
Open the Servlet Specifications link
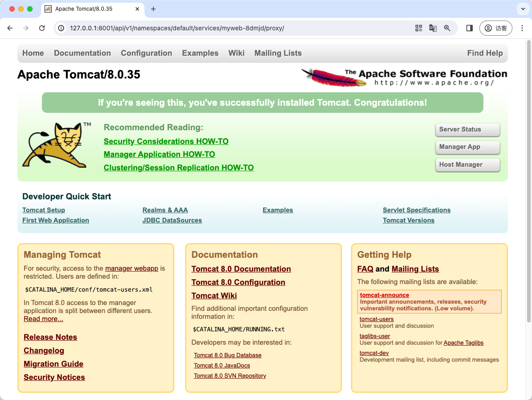pos(417,210)
